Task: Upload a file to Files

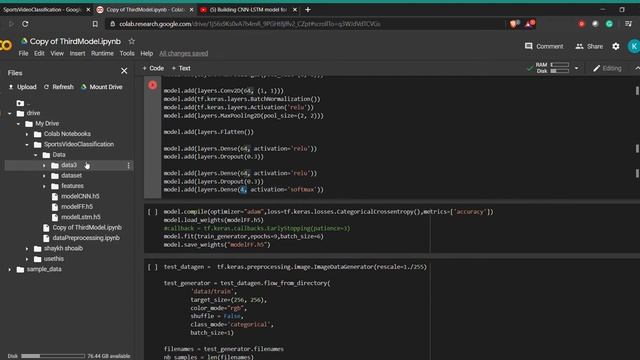Action: click(22, 87)
